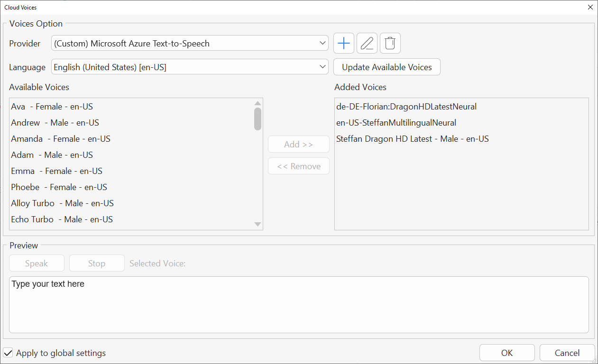The height and width of the screenshot is (364, 598).
Task: Open the Provider dropdown
Action: click(x=190, y=44)
